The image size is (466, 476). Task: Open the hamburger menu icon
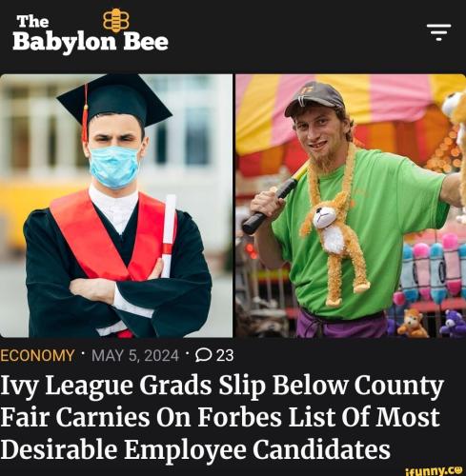438,32
